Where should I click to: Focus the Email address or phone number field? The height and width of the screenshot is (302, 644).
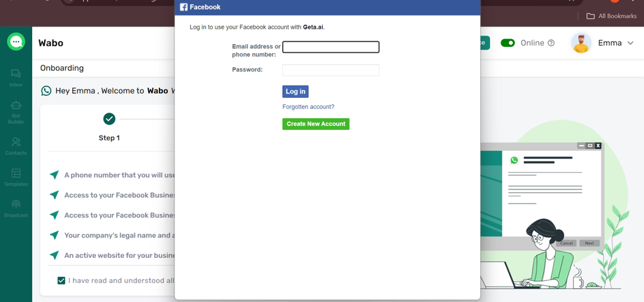click(330, 48)
